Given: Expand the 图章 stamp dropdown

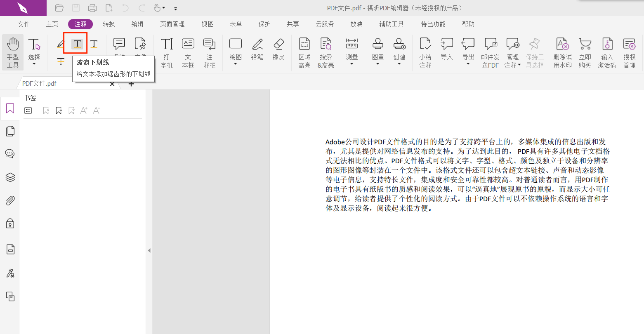Looking at the screenshot, I should 378,64.
